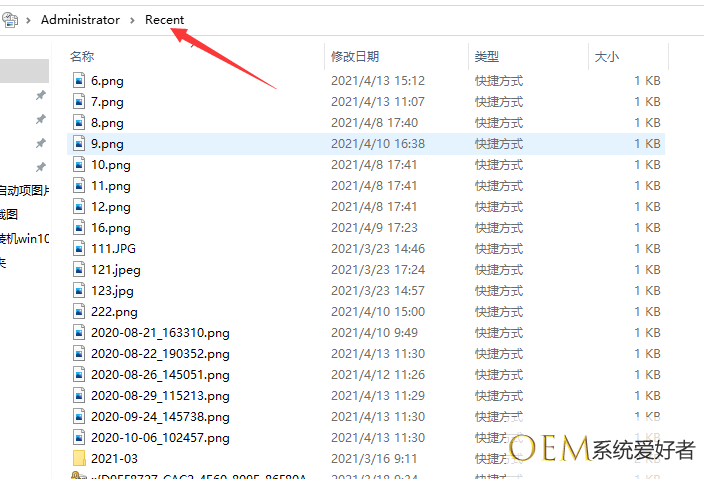704x479 pixels.
Task: Click the 111.JPG file icon
Action: coord(80,249)
